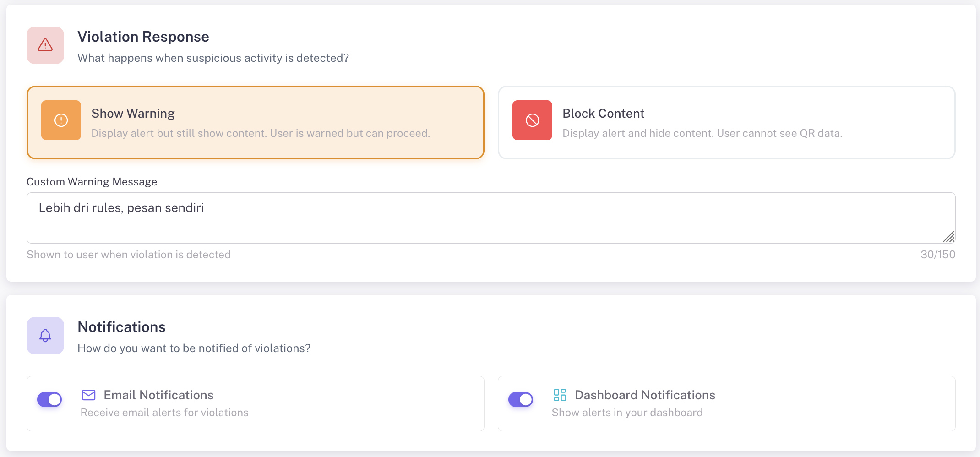Click the Email Notifications label text
This screenshot has width=980, height=457.
[x=158, y=395]
